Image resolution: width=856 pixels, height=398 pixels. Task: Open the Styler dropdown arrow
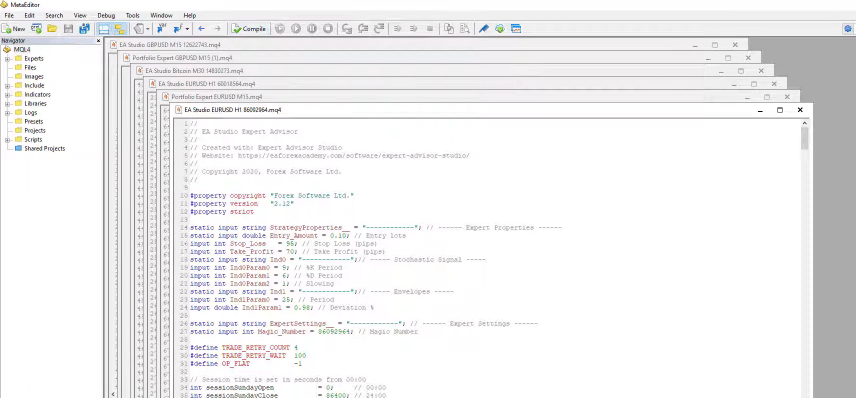(148, 29)
